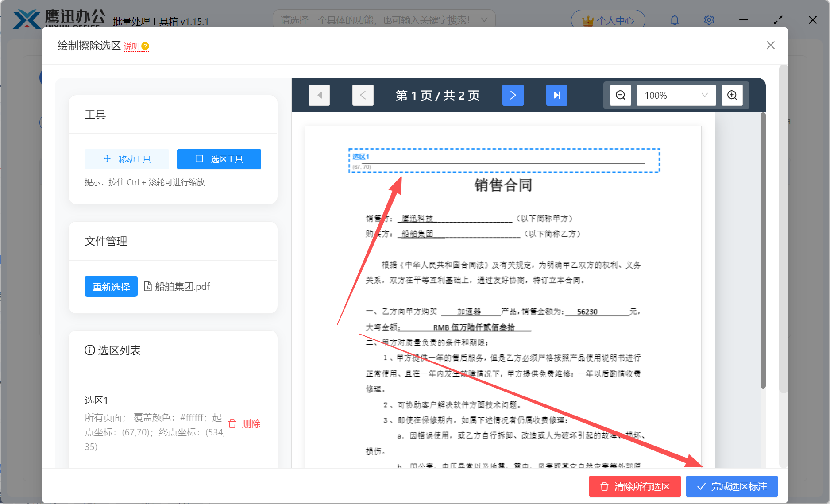830x504 pixels.
Task: Click the dialog's outer vertical scrollbar
Action: 783,229
